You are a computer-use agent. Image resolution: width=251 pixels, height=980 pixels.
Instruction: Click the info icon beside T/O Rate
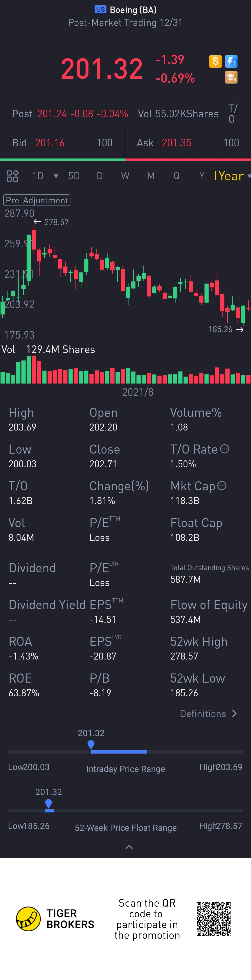(x=225, y=449)
